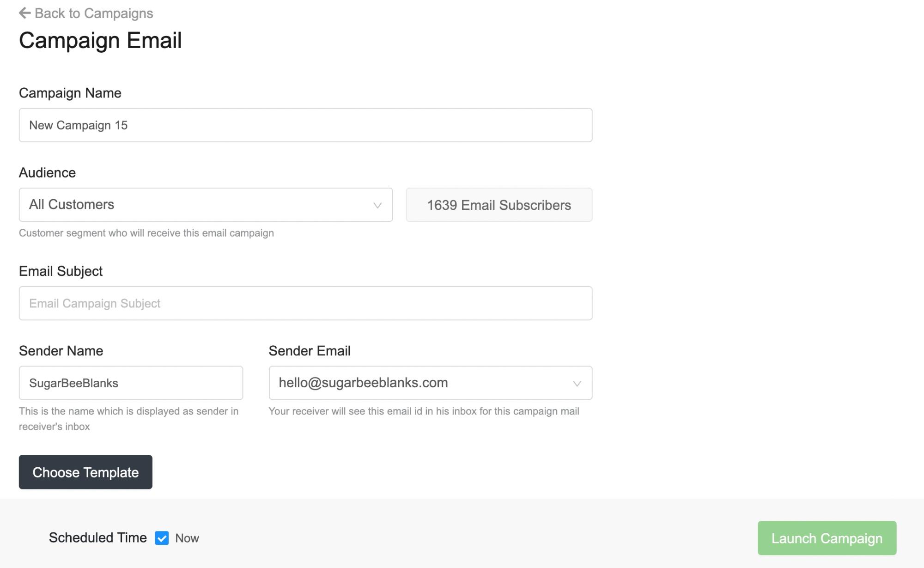This screenshot has height=568, width=924.
Task: Click the Campaign Email page heading
Action: click(100, 40)
